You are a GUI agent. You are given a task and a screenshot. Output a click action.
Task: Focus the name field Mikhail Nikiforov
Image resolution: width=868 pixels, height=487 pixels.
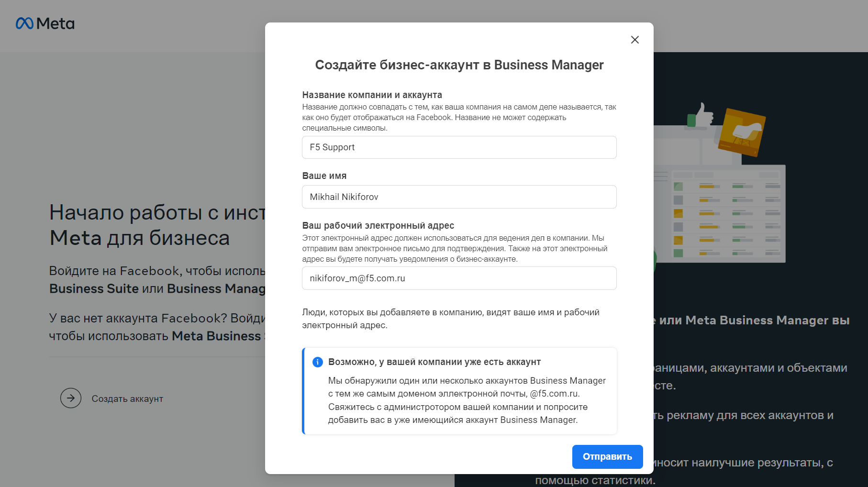pos(459,197)
